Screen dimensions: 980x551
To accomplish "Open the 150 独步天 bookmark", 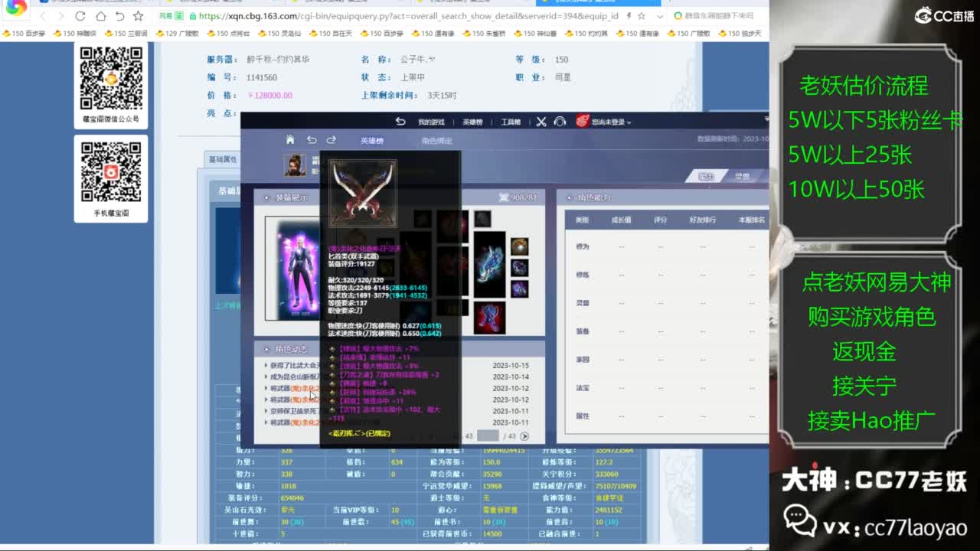I will pos(740,34).
